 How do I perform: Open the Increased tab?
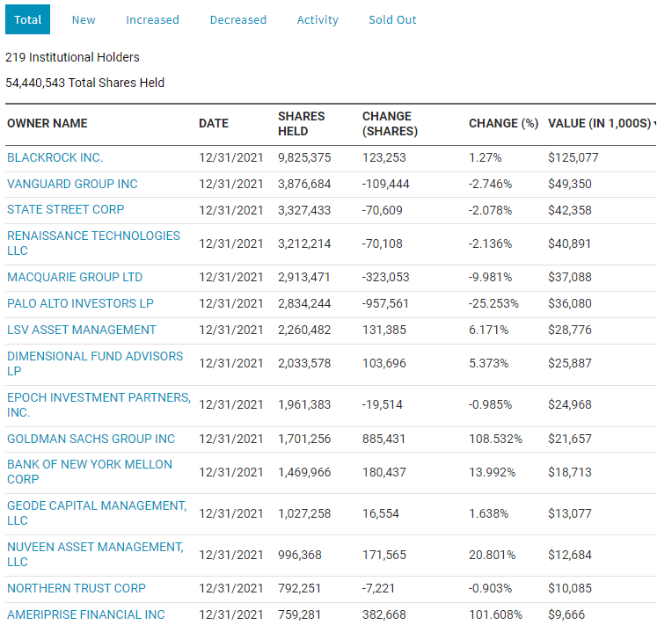tap(152, 19)
